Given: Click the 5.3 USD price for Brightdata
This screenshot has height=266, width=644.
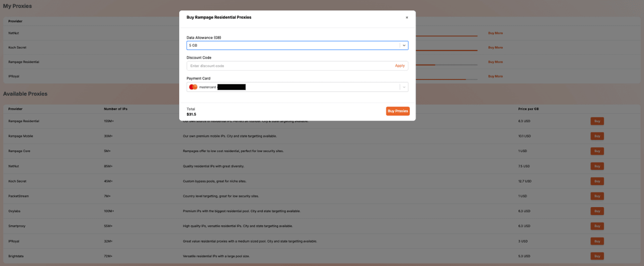Looking at the screenshot, I should [x=524, y=256].
